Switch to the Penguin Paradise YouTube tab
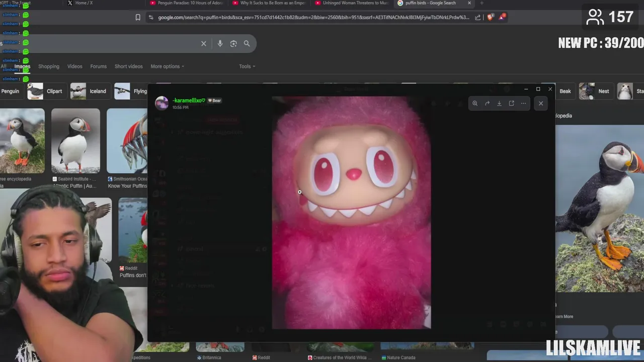Image resolution: width=644 pixels, height=362 pixels. click(186, 3)
